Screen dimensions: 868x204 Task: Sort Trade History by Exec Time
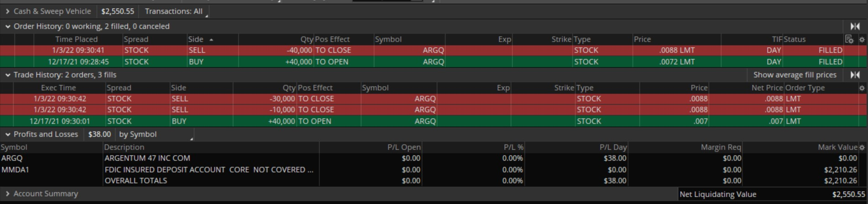58,88
